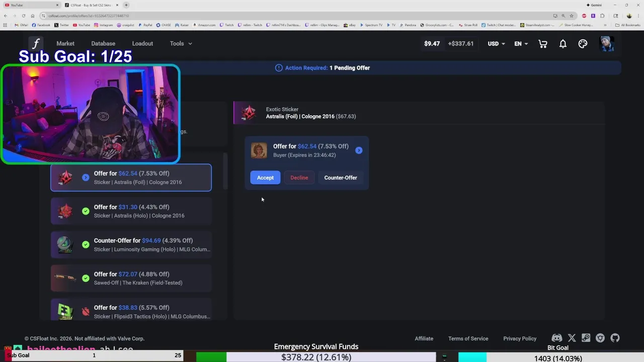644x362 pixels.
Task: Click the $9.47 balance
Action: 432,44
